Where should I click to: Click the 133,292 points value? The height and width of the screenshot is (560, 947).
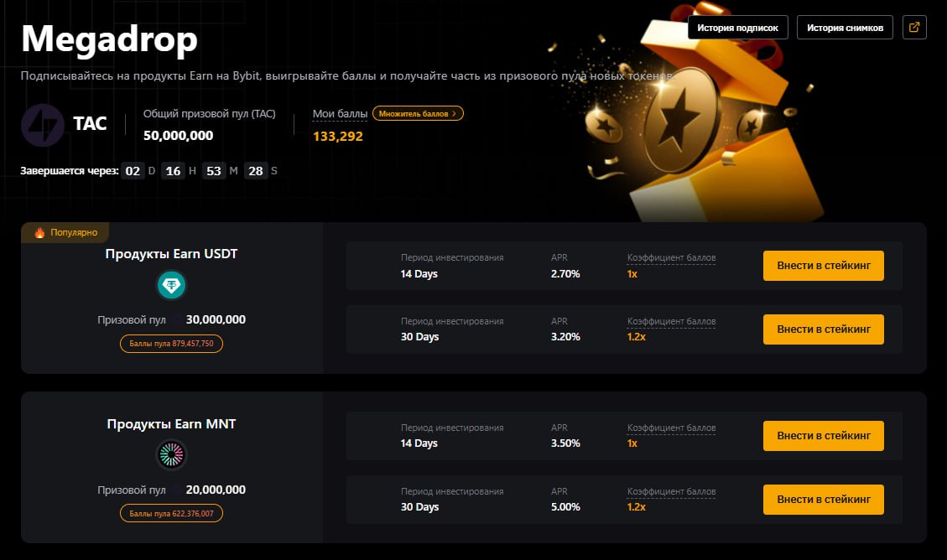(x=337, y=137)
